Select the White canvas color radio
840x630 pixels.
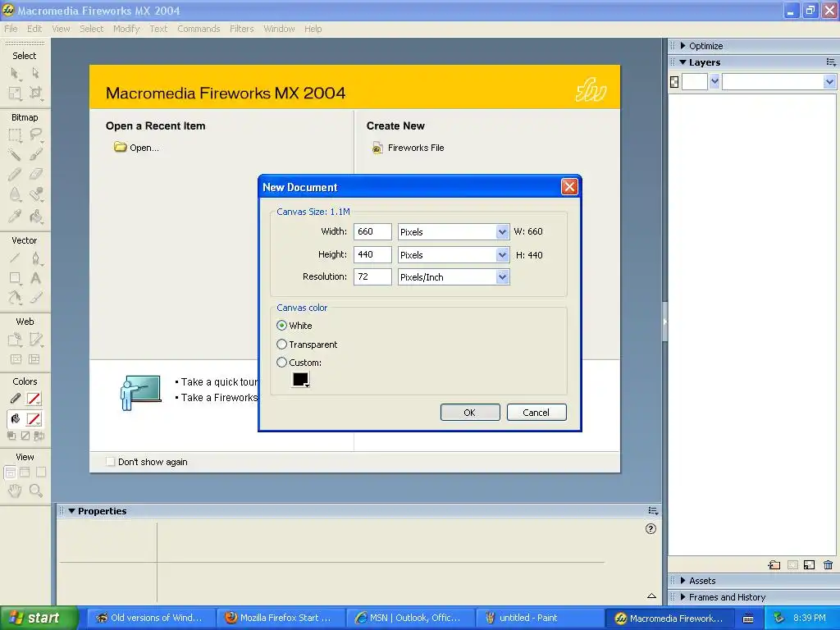click(x=281, y=325)
